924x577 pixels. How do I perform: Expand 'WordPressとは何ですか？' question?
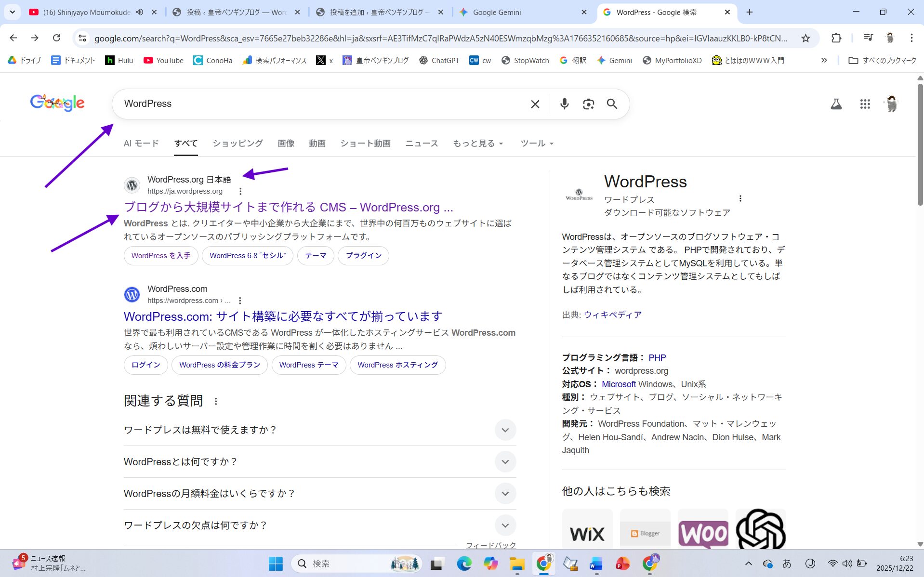pos(505,462)
